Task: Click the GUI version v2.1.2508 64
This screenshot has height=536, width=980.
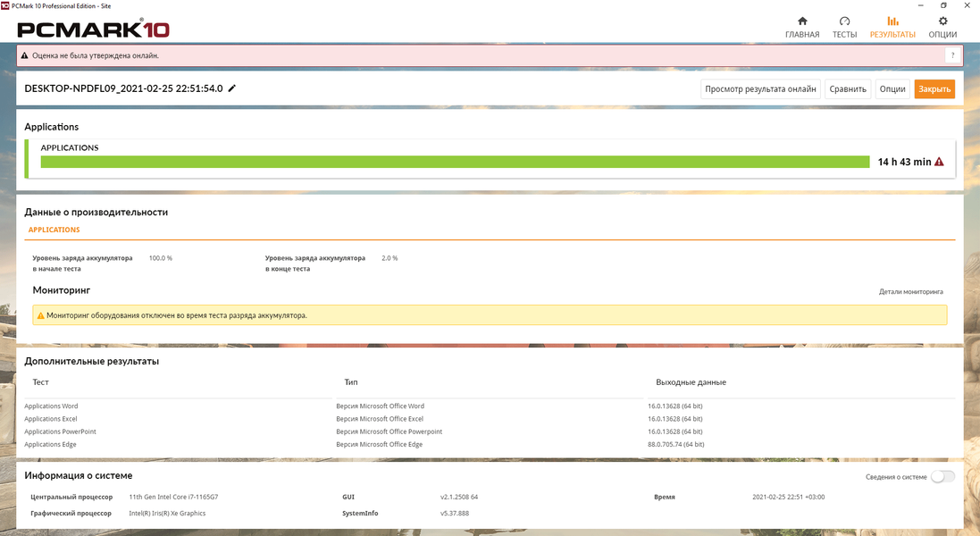Action: pyautogui.click(x=459, y=498)
